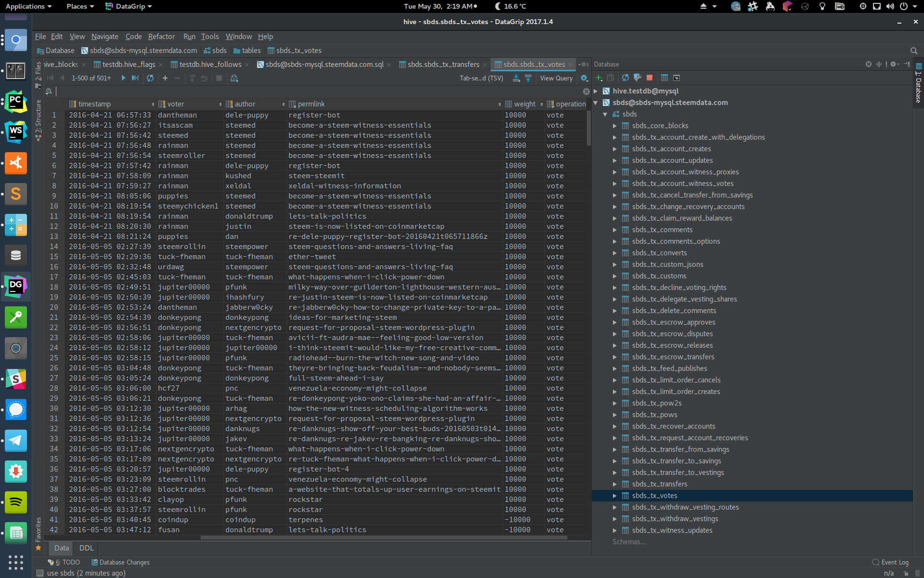Switch to testdb.hive_follows tab
This screenshot has height=578, width=924.
pos(210,65)
